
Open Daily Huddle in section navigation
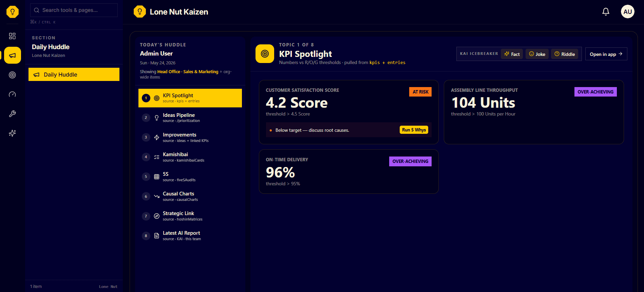click(x=74, y=75)
